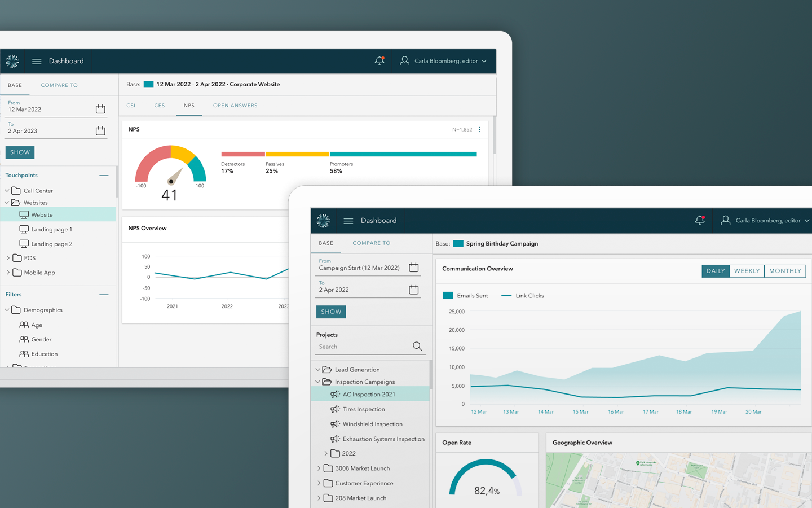Click base color swatch beside 12 Mar 2022

click(148, 85)
